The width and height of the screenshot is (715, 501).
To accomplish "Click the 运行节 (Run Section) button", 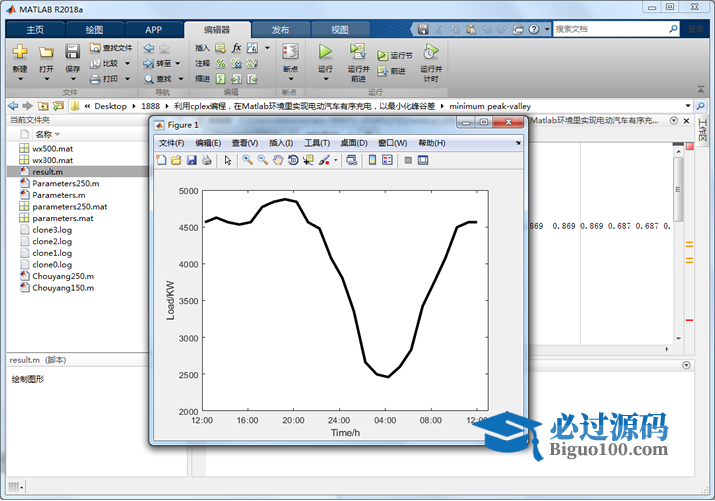I will point(395,56).
